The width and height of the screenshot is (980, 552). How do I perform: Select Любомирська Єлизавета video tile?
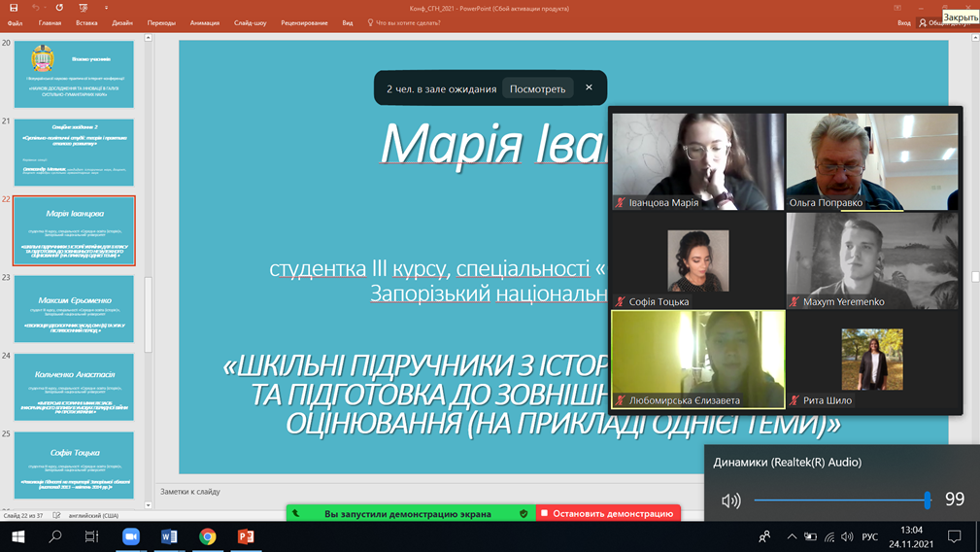[x=697, y=360]
